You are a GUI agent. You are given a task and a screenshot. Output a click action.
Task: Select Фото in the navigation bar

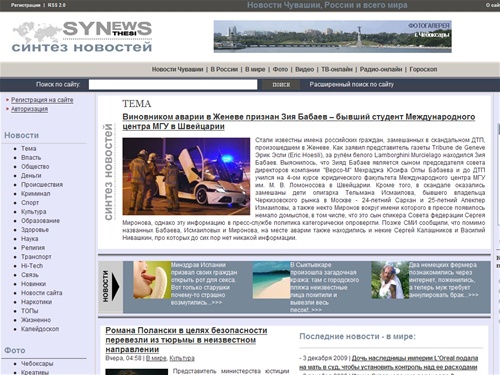(x=280, y=69)
